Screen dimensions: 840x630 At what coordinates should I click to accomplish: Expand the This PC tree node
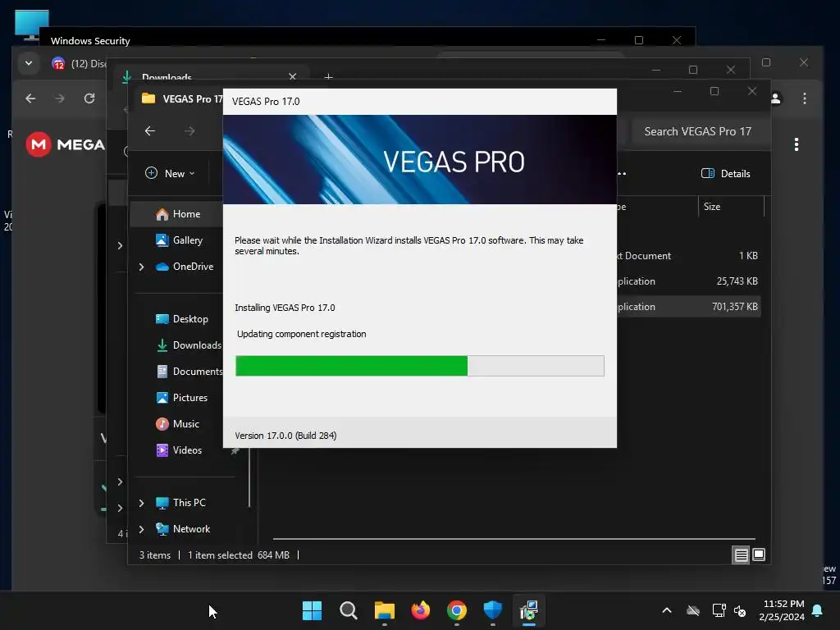click(x=141, y=503)
